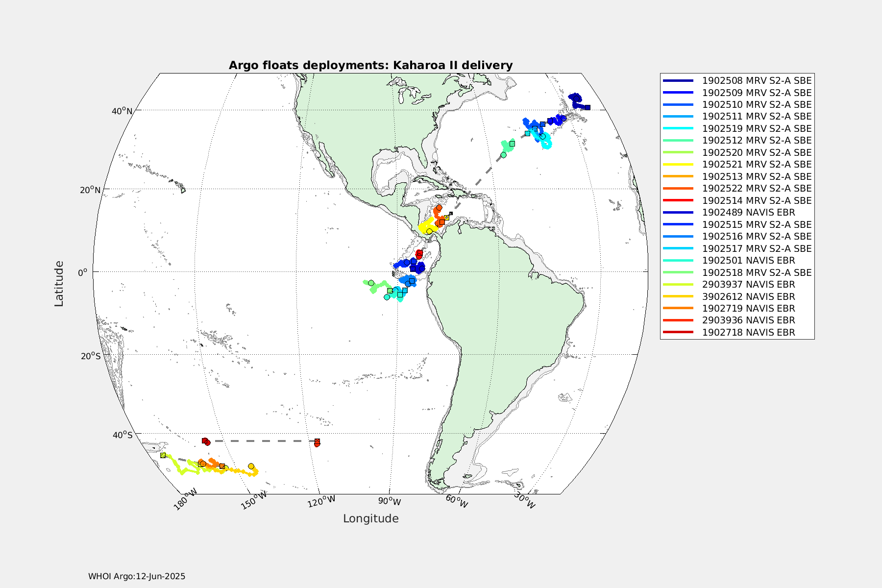Click legend label 1902501 NAVIS EBR
This screenshot has height=588, width=882.
coord(749,260)
